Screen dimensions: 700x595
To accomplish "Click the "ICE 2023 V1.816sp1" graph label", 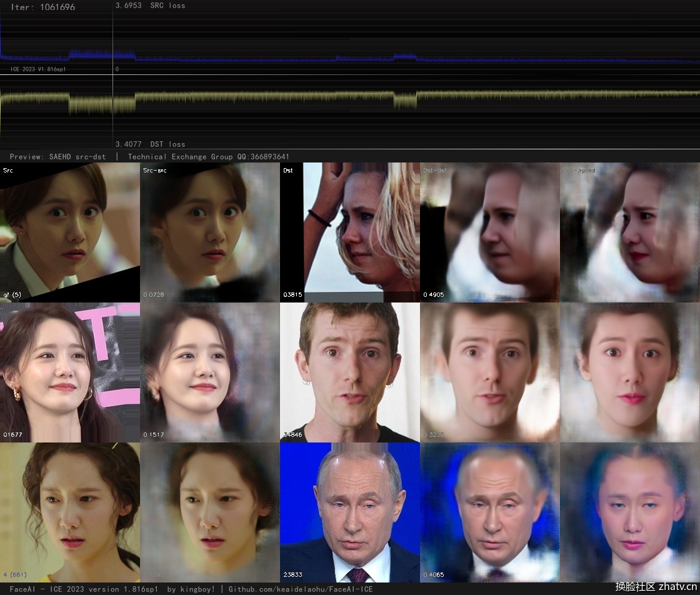I will coord(38,69).
